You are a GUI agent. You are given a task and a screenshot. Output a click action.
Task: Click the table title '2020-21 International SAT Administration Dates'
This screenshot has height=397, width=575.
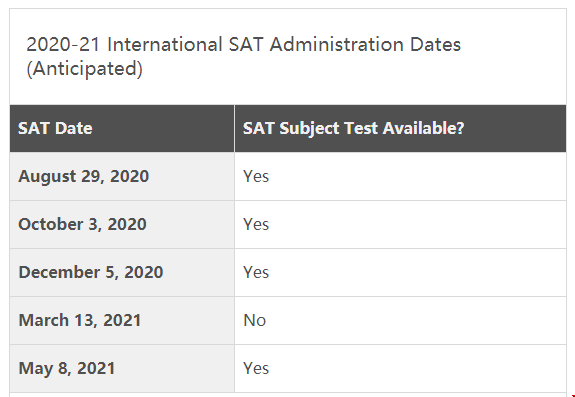pos(243,45)
